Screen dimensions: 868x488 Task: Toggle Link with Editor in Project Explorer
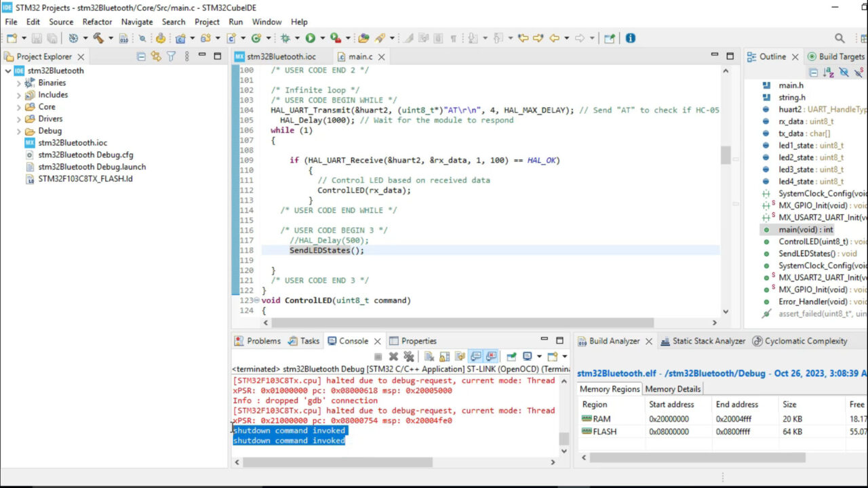156,57
